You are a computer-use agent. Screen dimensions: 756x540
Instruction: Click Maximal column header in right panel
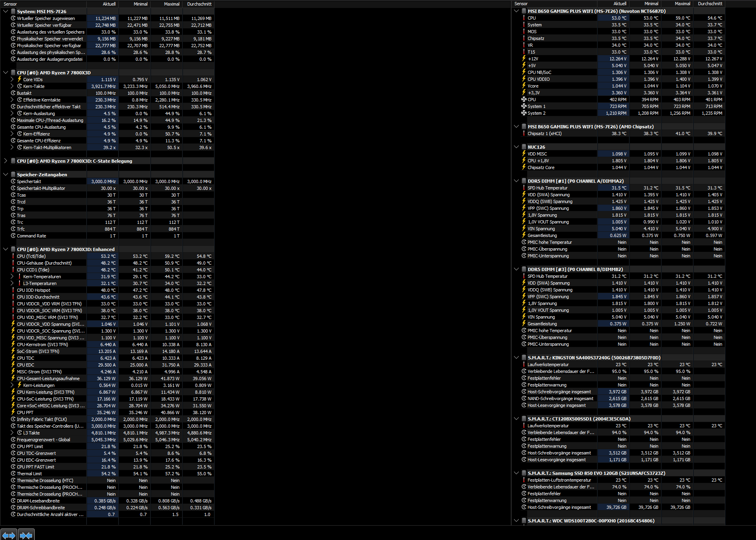[x=677, y=4]
